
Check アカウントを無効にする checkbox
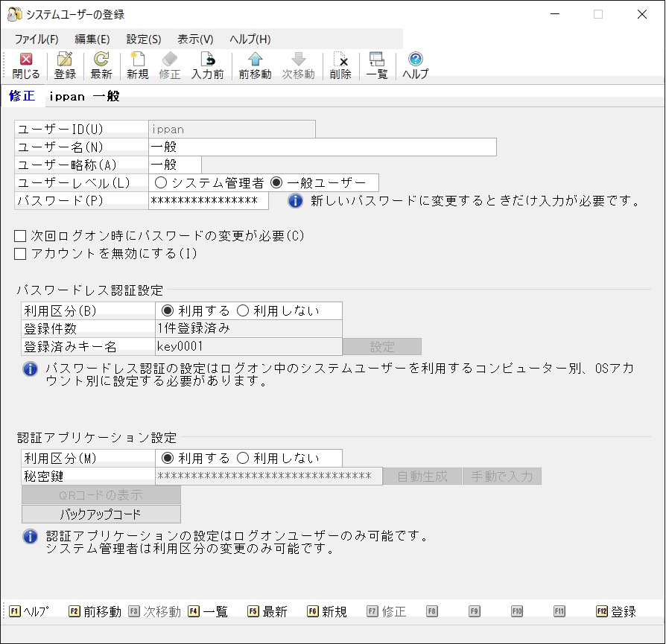(20, 254)
